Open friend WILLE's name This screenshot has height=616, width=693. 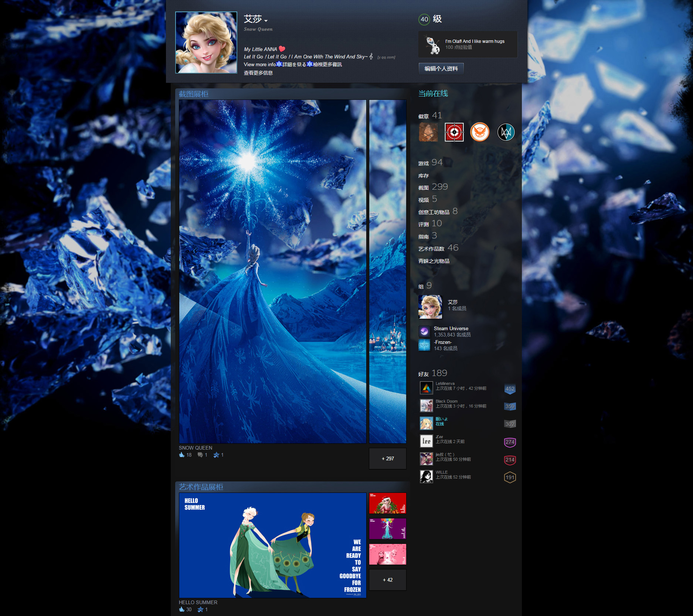[442, 473]
